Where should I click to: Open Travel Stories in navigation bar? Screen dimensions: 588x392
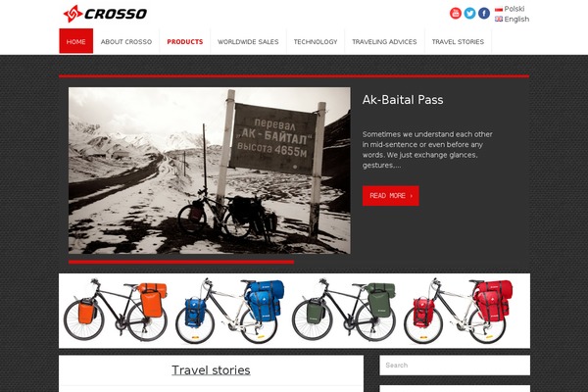458,41
